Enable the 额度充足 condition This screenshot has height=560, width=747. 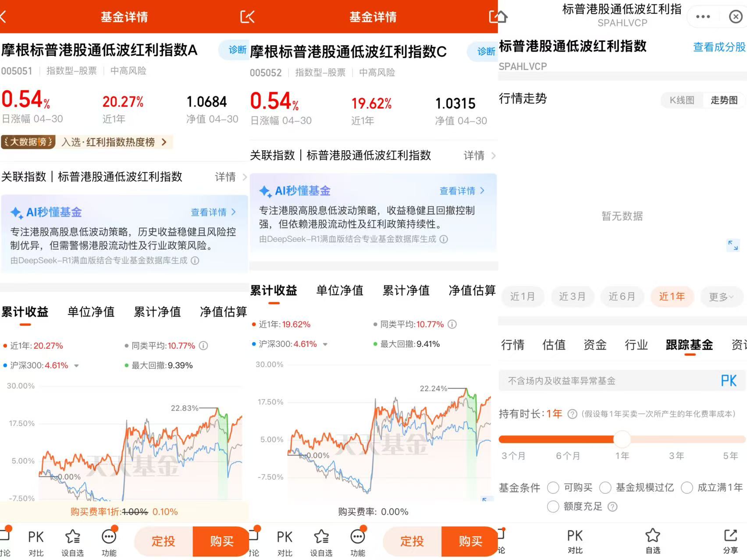[x=553, y=507]
